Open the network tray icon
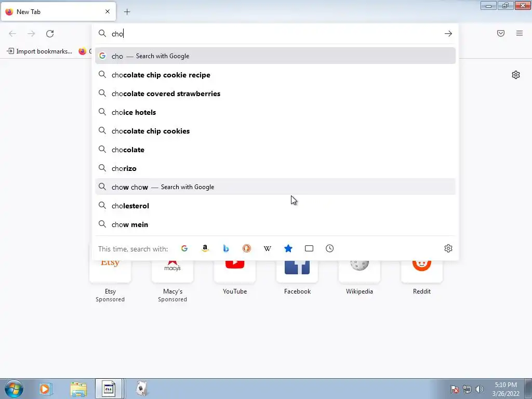Screen dimensions: 532x399 [467, 389]
